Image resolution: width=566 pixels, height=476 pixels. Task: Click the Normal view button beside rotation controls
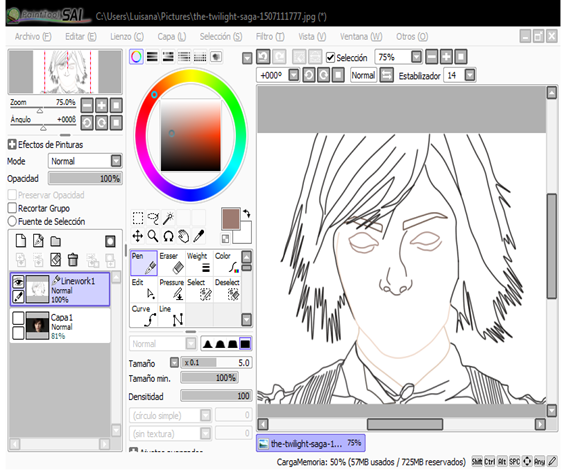point(363,75)
